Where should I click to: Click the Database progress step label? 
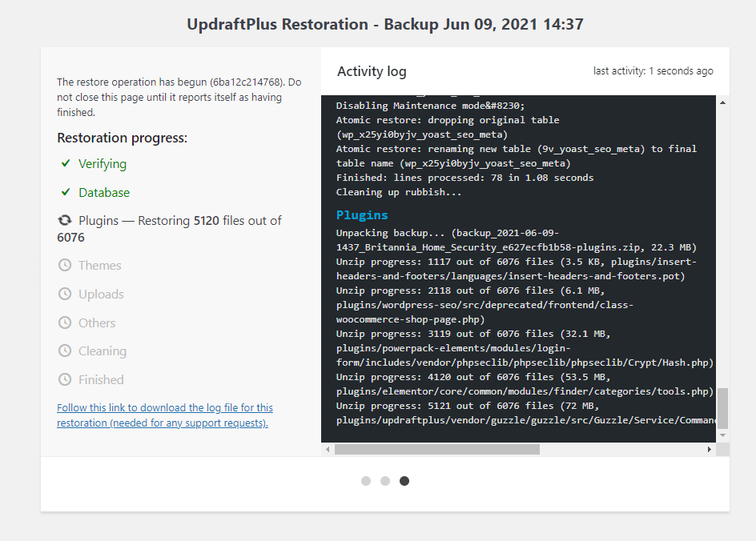pos(104,193)
